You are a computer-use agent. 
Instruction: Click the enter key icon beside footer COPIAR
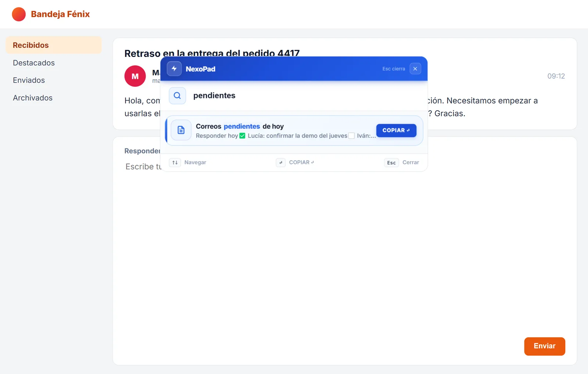point(281,162)
